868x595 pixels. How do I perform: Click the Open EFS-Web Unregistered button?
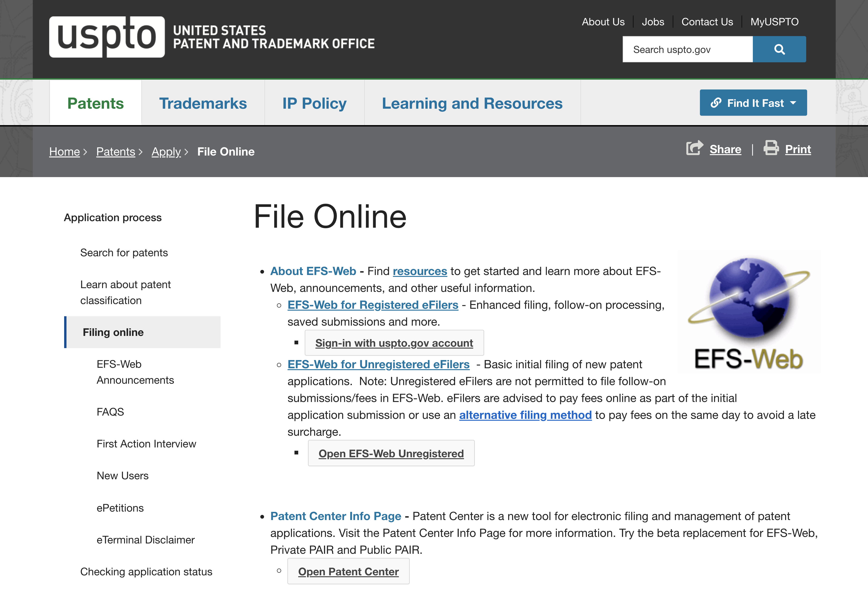pyautogui.click(x=391, y=453)
